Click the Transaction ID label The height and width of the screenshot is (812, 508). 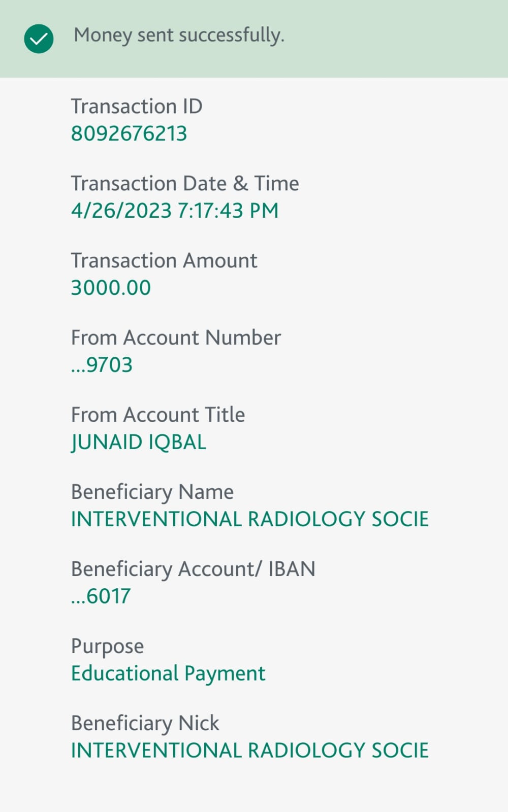click(137, 107)
